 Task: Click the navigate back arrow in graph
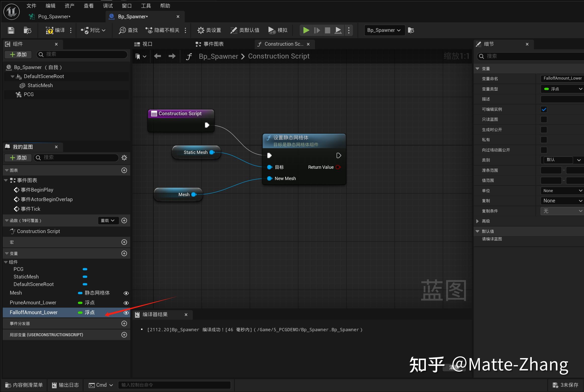click(158, 56)
